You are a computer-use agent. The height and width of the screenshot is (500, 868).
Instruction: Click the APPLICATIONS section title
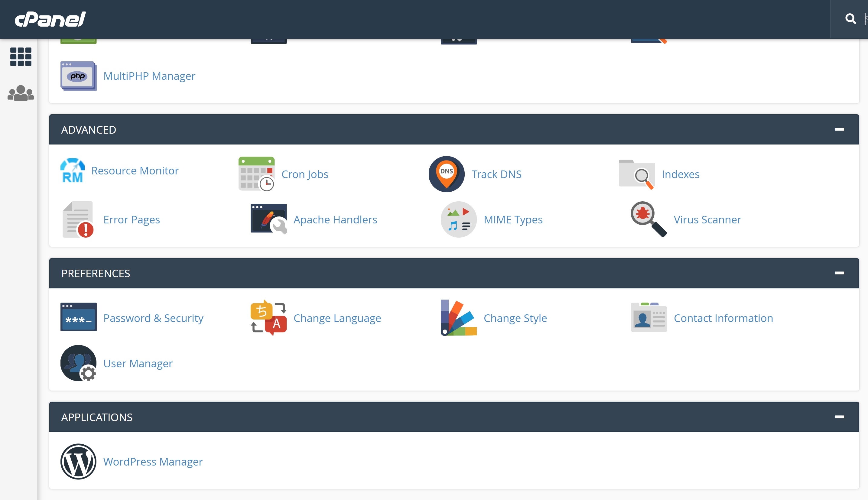pyautogui.click(x=97, y=417)
